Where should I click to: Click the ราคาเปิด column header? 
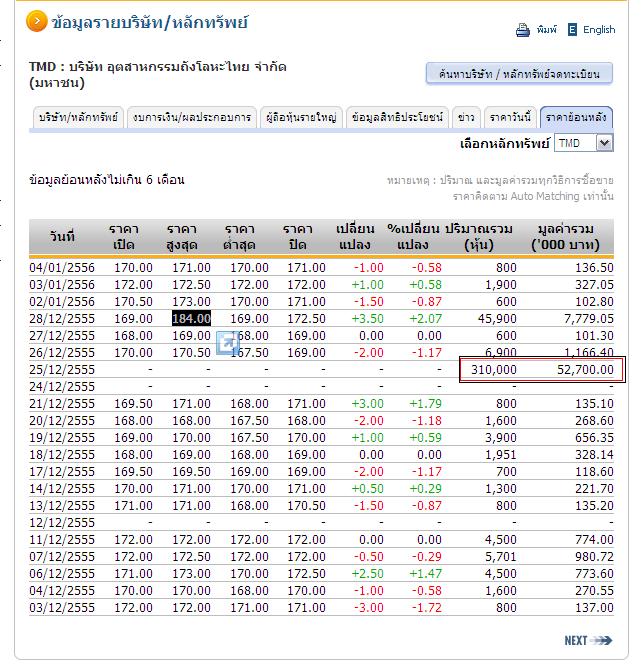coord(124,236)
